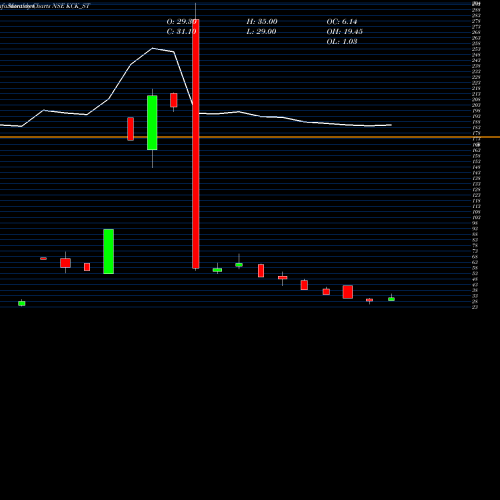Click the OC: 6.14 reading
This screenshot has width=500, height=500.
pos(342,22)
